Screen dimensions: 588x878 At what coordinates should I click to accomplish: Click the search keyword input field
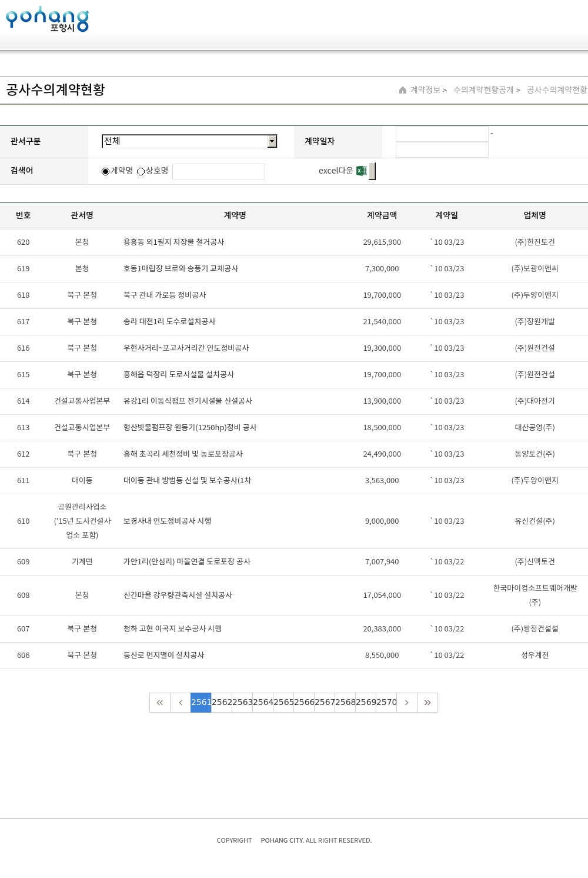(219, 171)
